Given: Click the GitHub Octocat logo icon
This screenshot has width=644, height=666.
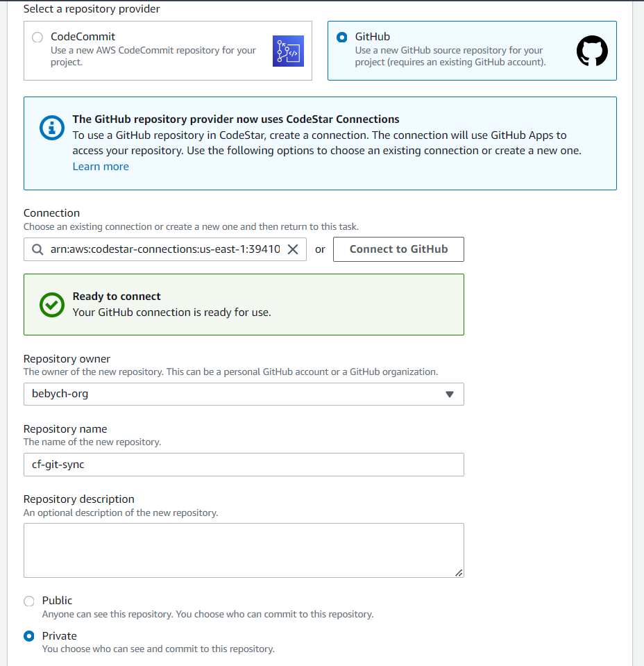Looking at the screenshot, I should [592, 51].
